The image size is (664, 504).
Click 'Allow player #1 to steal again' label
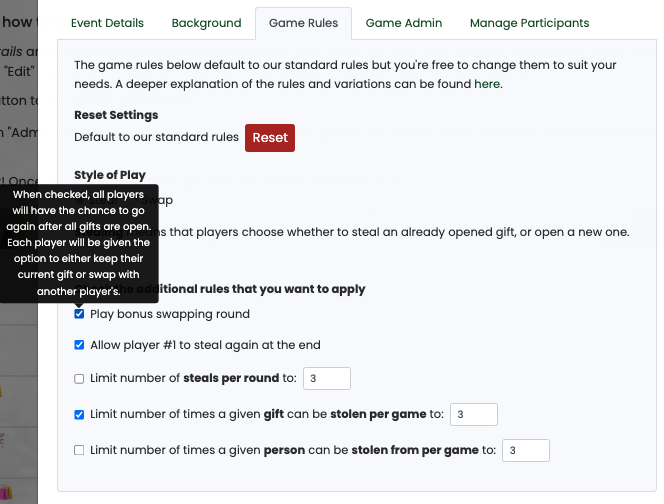[205, 345]
